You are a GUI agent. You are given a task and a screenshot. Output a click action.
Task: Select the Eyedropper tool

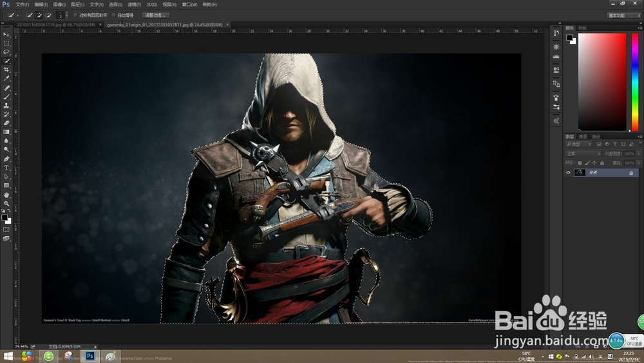6,78
